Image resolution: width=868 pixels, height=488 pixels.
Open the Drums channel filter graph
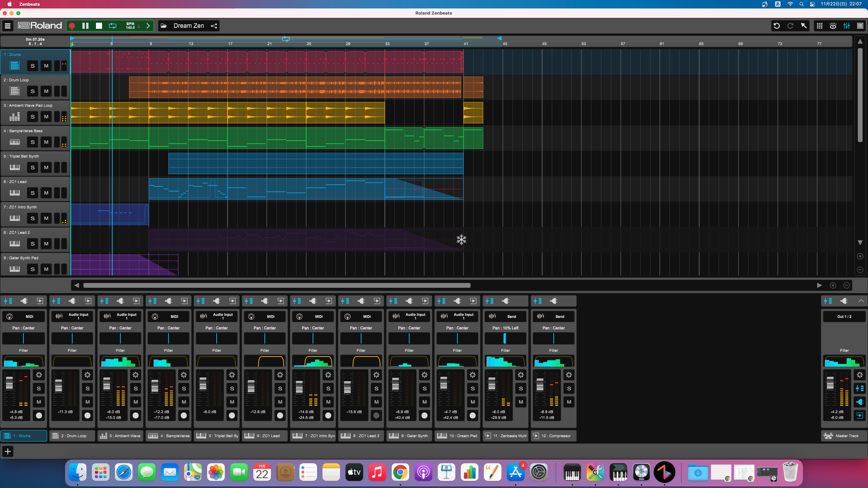24,361
